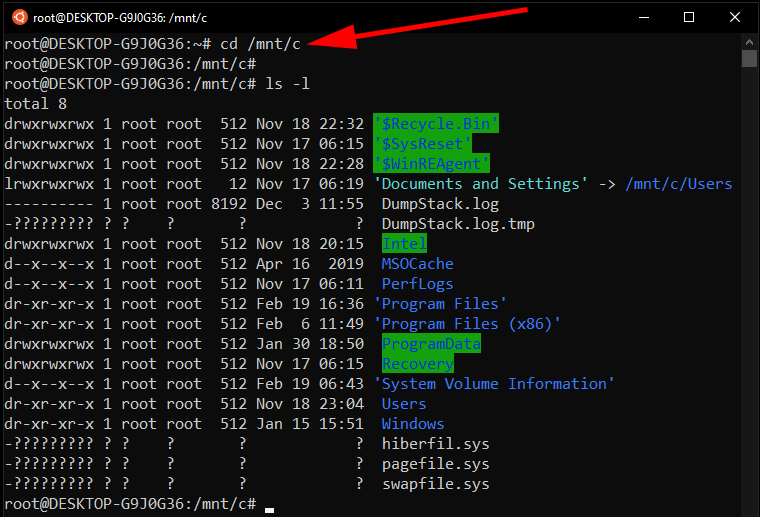Click the hiberfil.sys file name
This screenshot has height=517, width=760.
(436, 444)
